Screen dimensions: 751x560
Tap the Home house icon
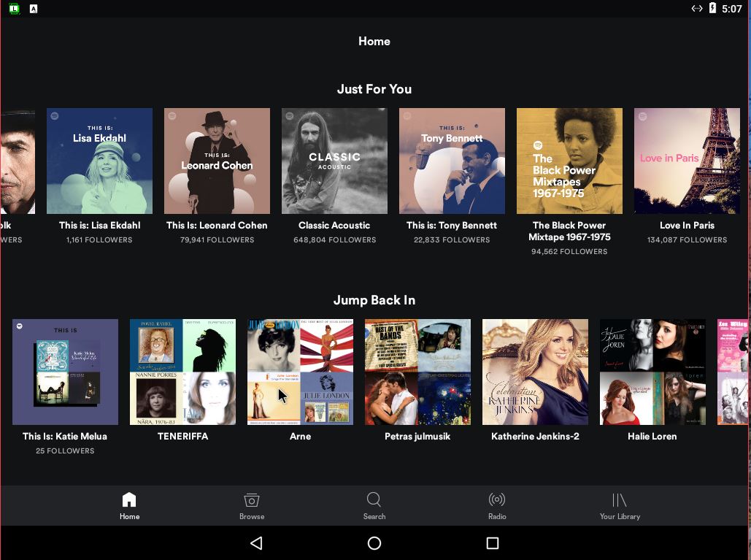[x=129, y=499]
